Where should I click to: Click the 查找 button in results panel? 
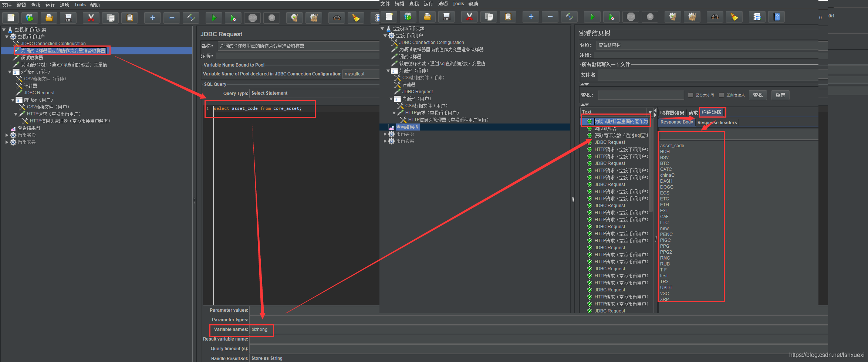click(758, 95)
